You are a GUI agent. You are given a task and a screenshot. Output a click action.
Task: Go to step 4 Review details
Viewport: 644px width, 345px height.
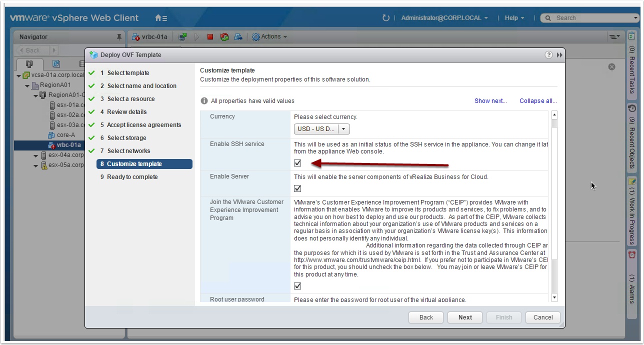123,112
